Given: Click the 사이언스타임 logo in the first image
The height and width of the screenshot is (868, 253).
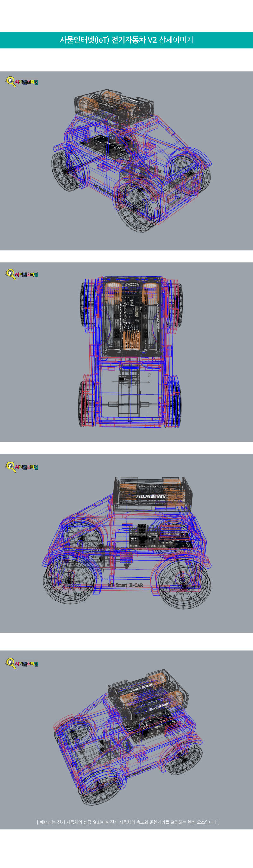Looking at the screenshot, I should [x=22, y=82].
